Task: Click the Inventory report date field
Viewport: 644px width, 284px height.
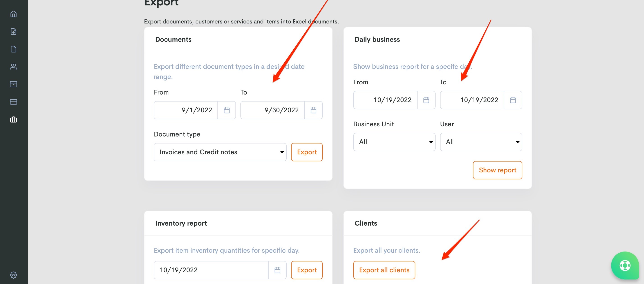Action: (211, 270)
